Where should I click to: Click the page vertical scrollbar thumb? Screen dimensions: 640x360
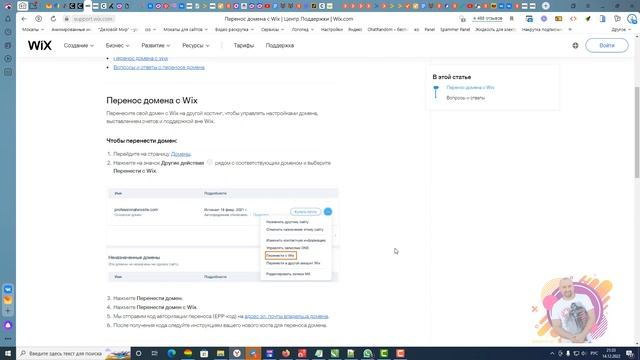point(637,132)
